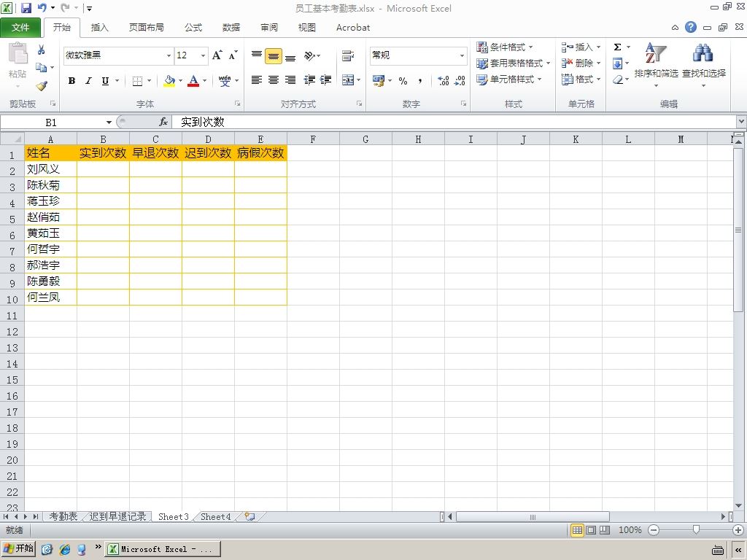Insert a new worksheet tab icon

[249, 516]
